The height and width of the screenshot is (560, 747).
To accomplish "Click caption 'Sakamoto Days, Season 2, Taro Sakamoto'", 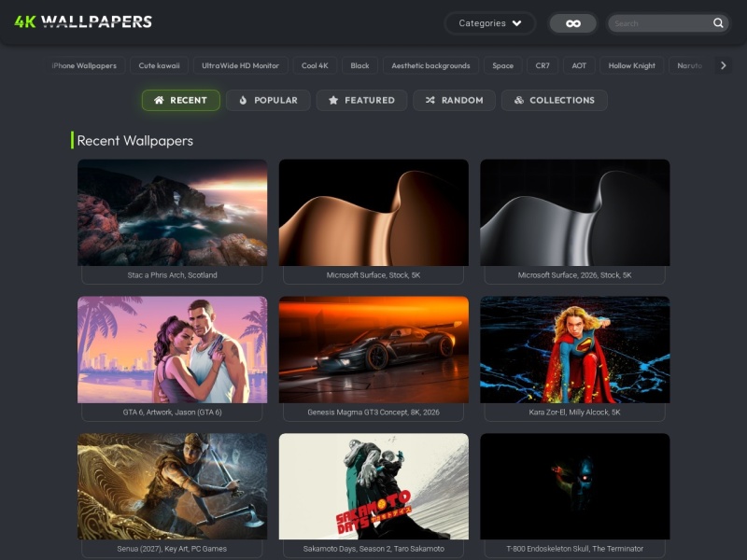I will [373, 549].
